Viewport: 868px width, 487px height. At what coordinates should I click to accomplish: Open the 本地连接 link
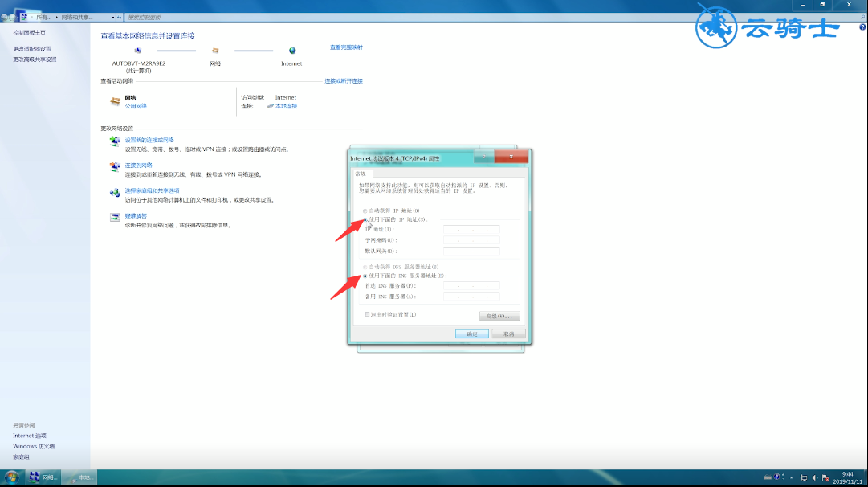pos(286,106)
